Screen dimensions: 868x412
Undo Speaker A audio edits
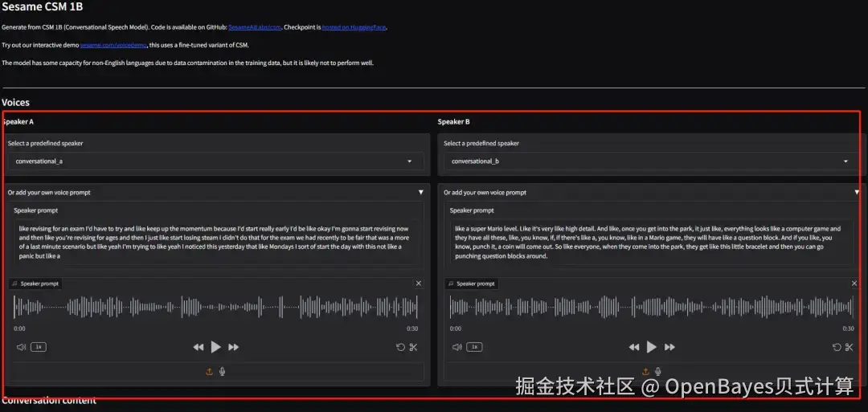[401, 347]
